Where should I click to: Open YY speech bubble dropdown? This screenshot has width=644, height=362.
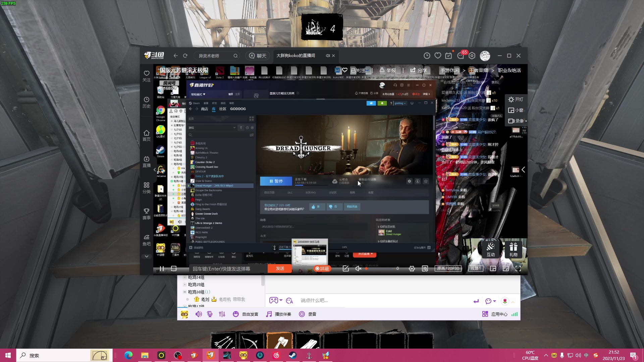[490, 301]
